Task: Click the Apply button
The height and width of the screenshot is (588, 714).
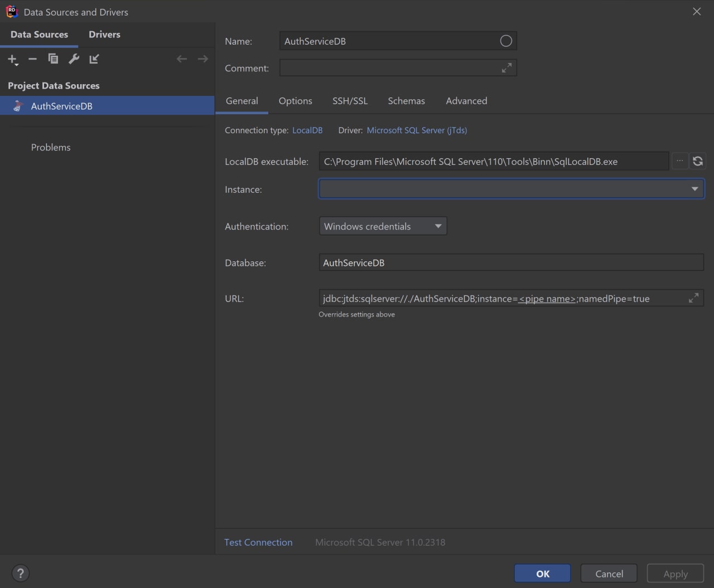Action: point(675,574)
